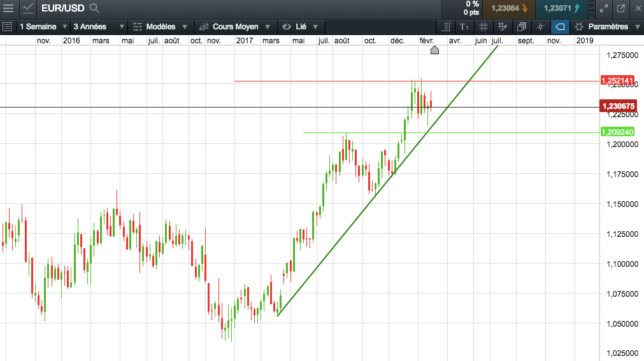Image resolution: width=644 pixels, height=361 pixels.
Task: Click the current price 1,230675 label
Action: 618,106
